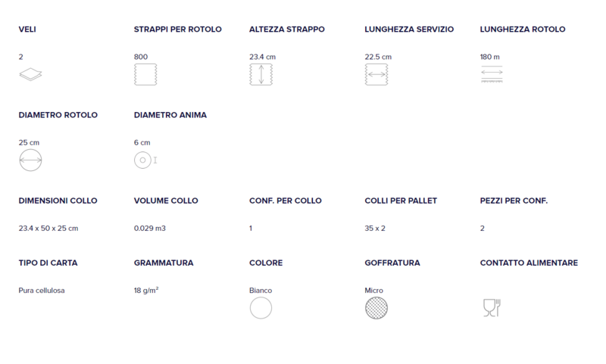
Task: Click the 0.029 m3 volume value
Action: [x=149, y=228]
